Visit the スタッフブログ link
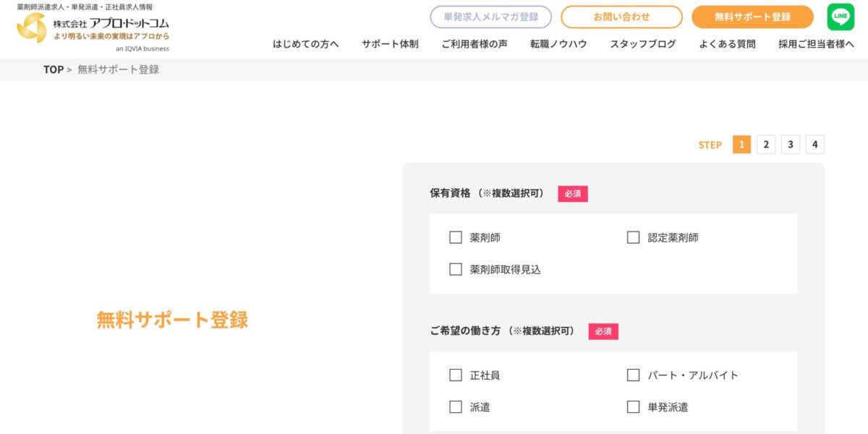Image resolution: width=868 pixels, height=434 pixels. click(x=643, y=44)
